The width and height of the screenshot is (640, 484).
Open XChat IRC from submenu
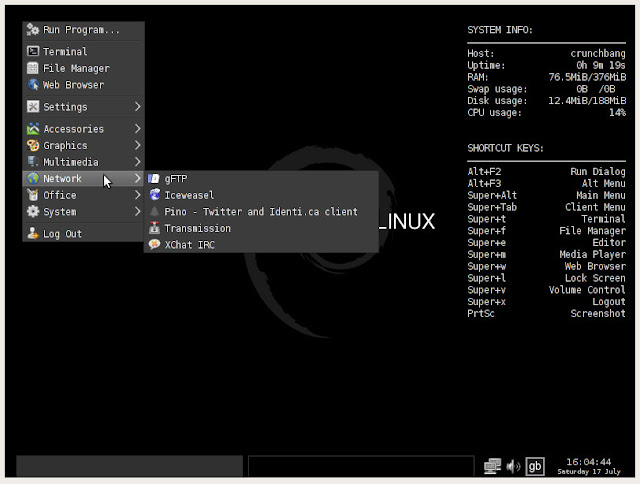point(261,244)
